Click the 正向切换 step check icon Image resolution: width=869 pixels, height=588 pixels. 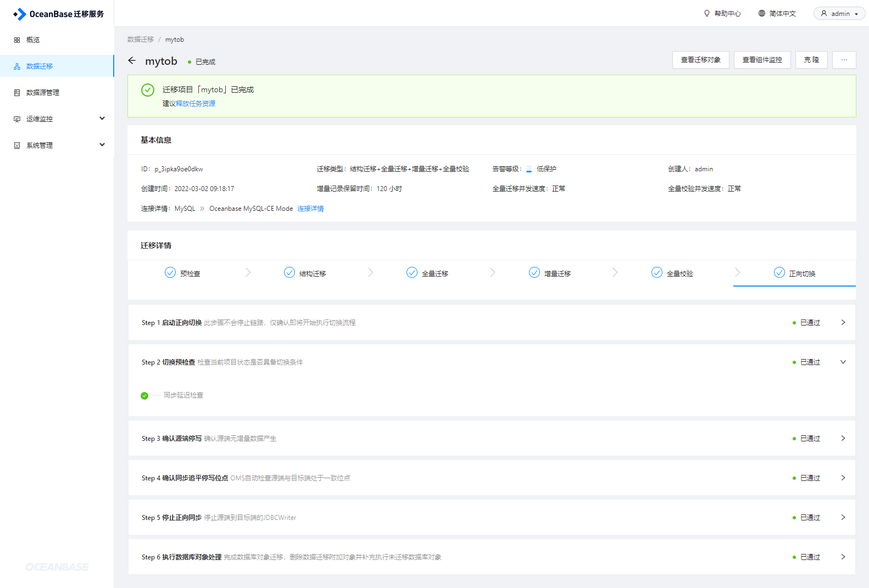779,272
